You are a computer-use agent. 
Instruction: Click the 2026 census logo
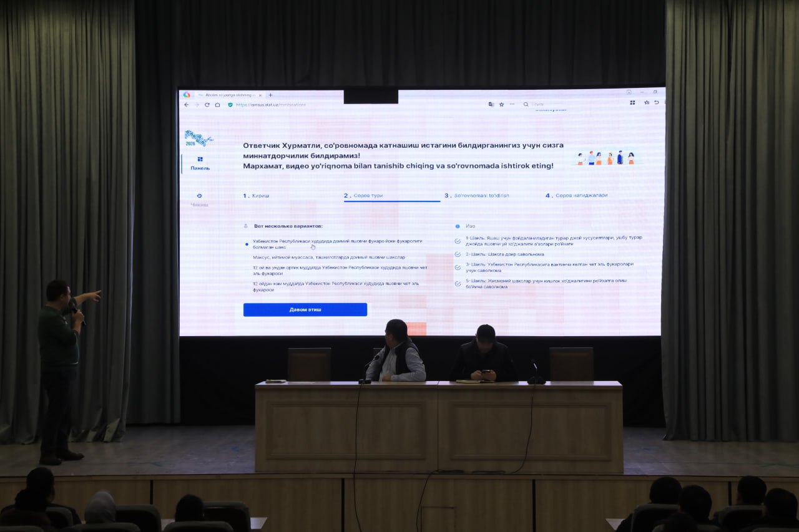tap(198, 138)
